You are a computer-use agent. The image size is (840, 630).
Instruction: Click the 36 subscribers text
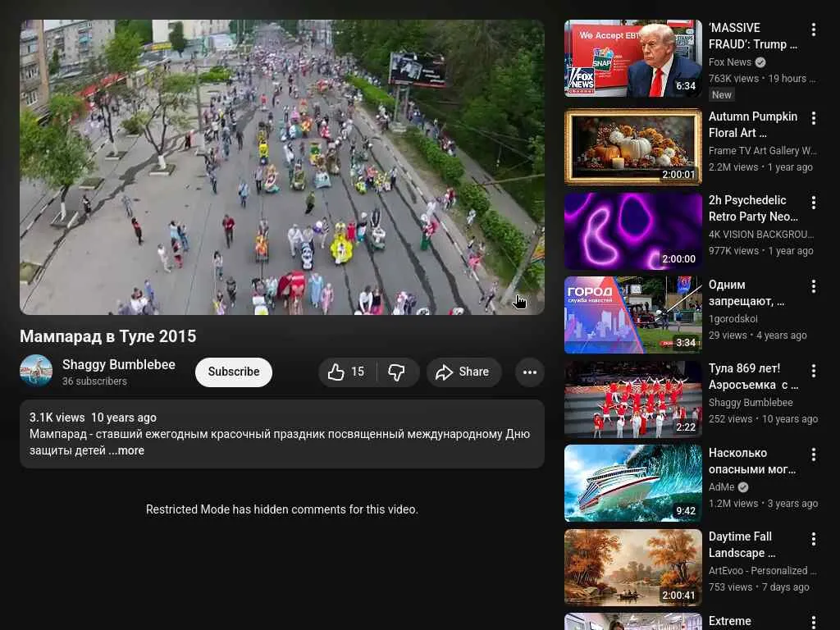[x=94, y=381]
